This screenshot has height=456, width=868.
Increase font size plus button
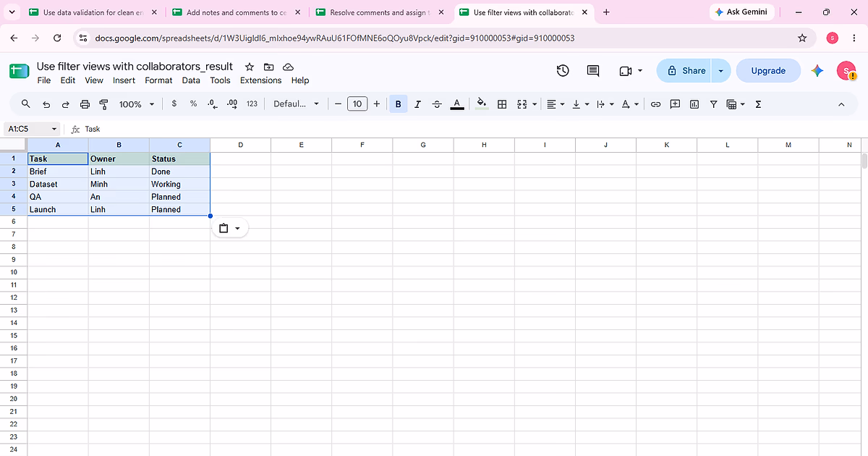point(376,104)
